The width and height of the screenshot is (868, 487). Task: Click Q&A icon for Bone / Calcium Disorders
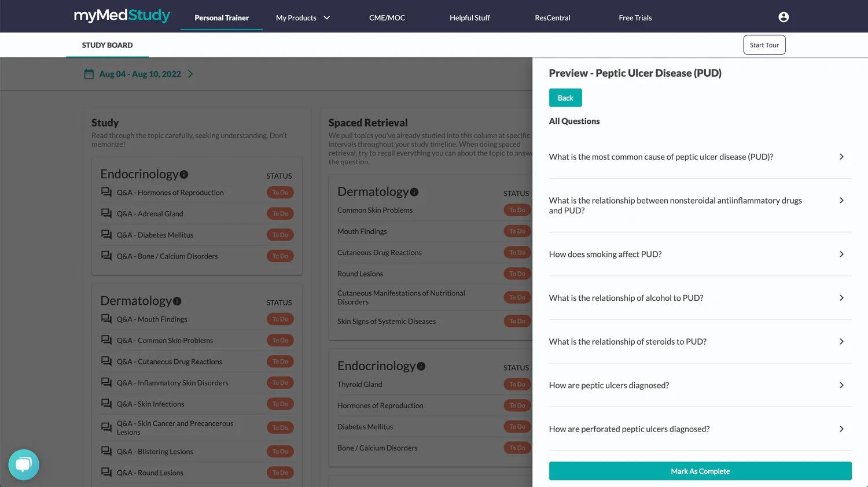[106, 256]
